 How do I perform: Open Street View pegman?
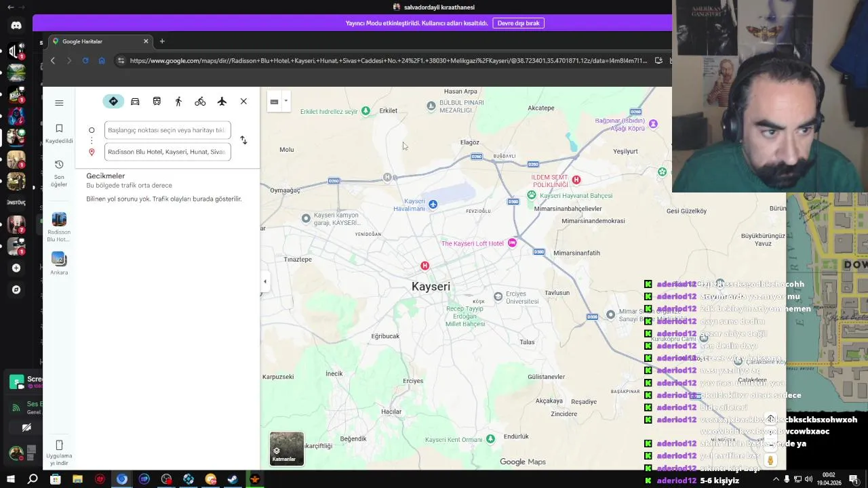770,460
